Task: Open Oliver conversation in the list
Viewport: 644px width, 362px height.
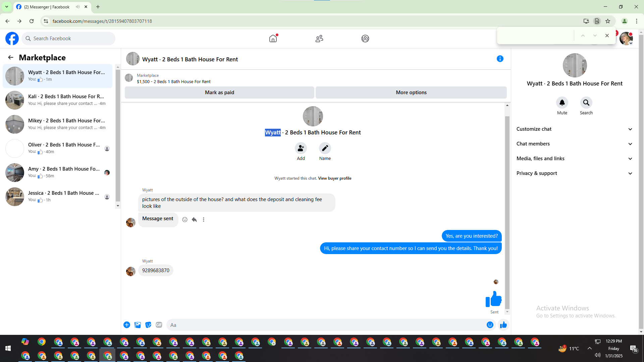Action: click(x=58, y=148)
